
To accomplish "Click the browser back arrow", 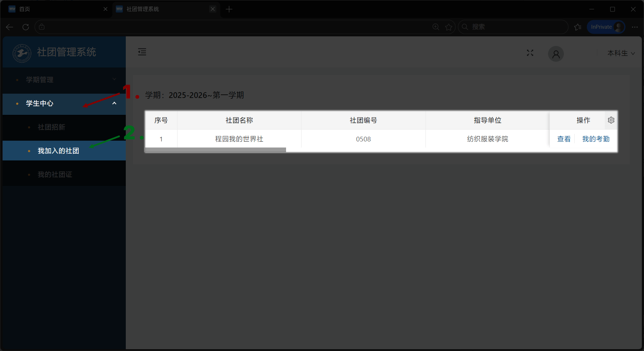I will 10,27.
